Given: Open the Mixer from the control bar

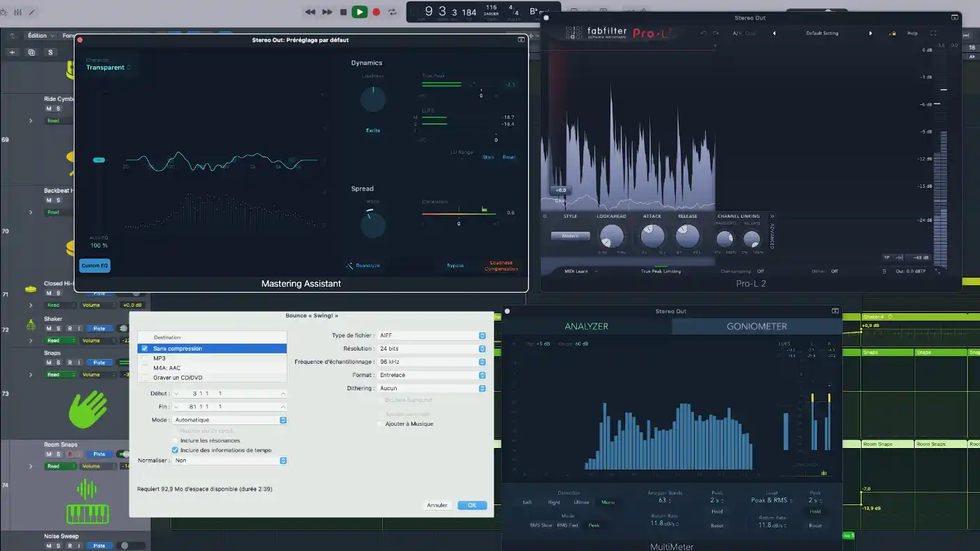Looking at the screenshot, I should click(x=19, y=12).
